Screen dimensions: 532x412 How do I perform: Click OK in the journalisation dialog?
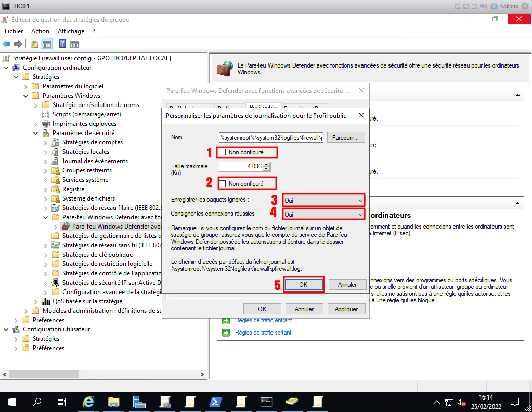tap(304, 285)
